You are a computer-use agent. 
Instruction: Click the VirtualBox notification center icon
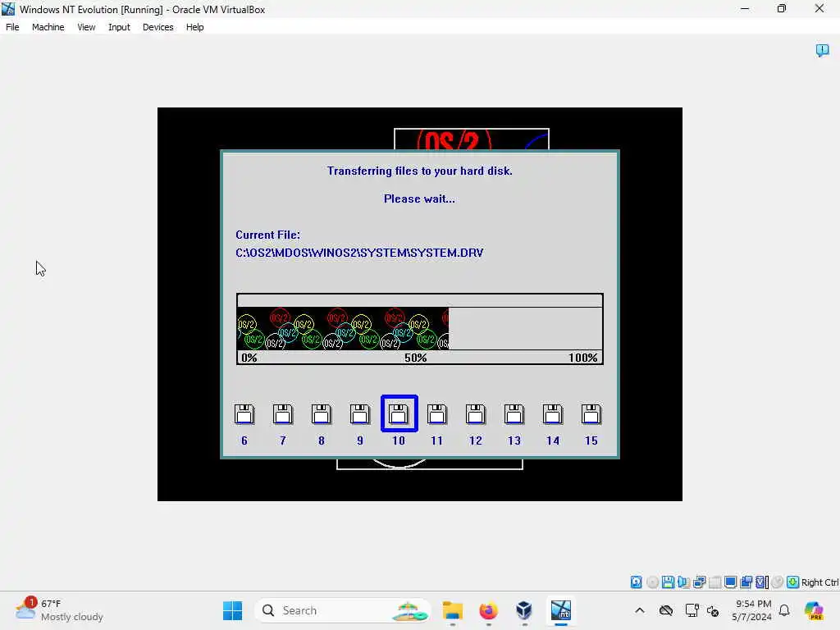pos(822,50)
